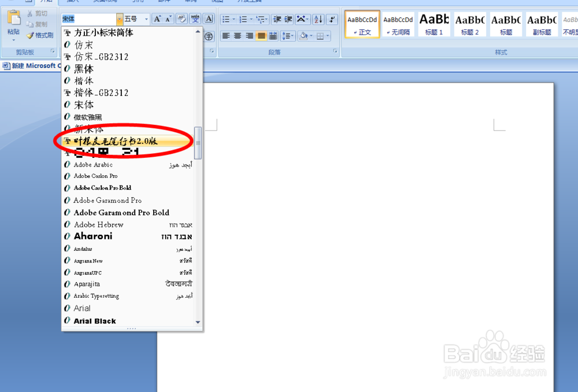Open the Phonetic Guide (wén) tool

coord(195,19)
